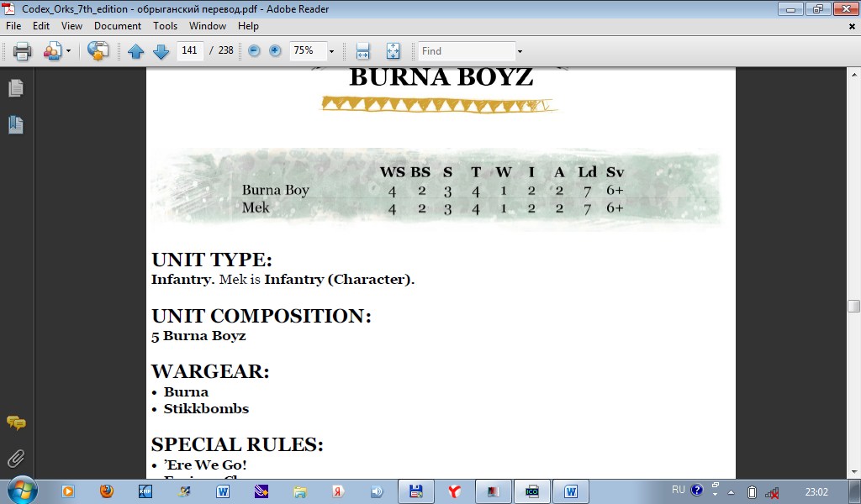Click the fit width scrolling mode icon
This screenshot has width=861, height=504.
[363, 51]
